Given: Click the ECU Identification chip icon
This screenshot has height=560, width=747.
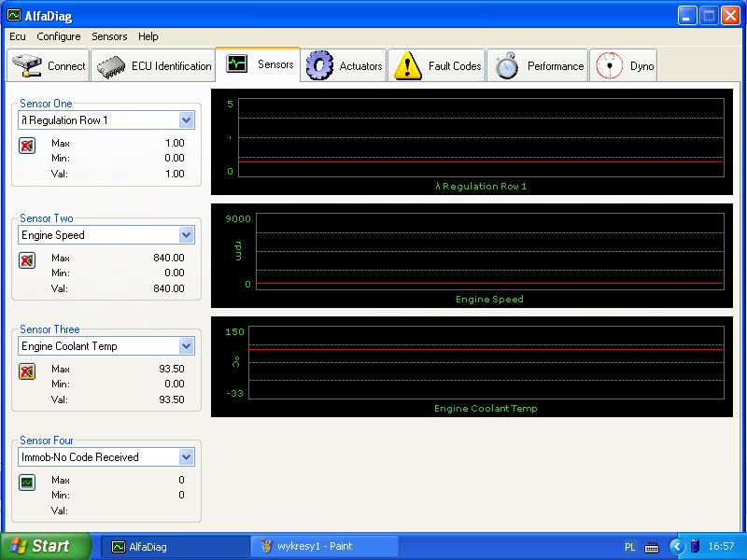Looking at the screenshot, I should [x=111, y=66].
